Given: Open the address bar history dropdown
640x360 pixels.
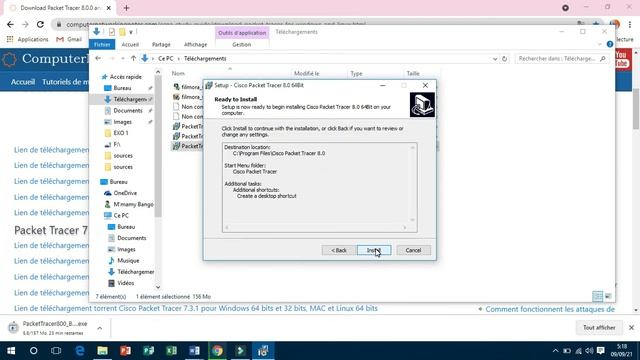Looking at the screenshot, I should (495, 59).
